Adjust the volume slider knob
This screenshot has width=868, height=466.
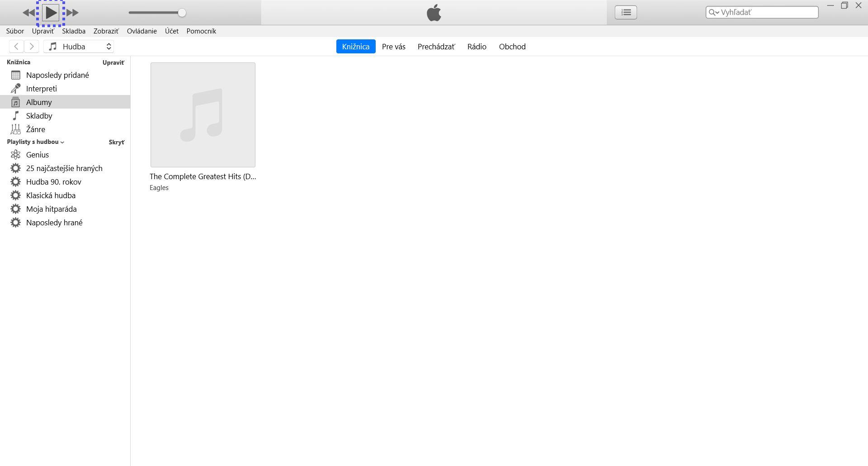(182, 13)
